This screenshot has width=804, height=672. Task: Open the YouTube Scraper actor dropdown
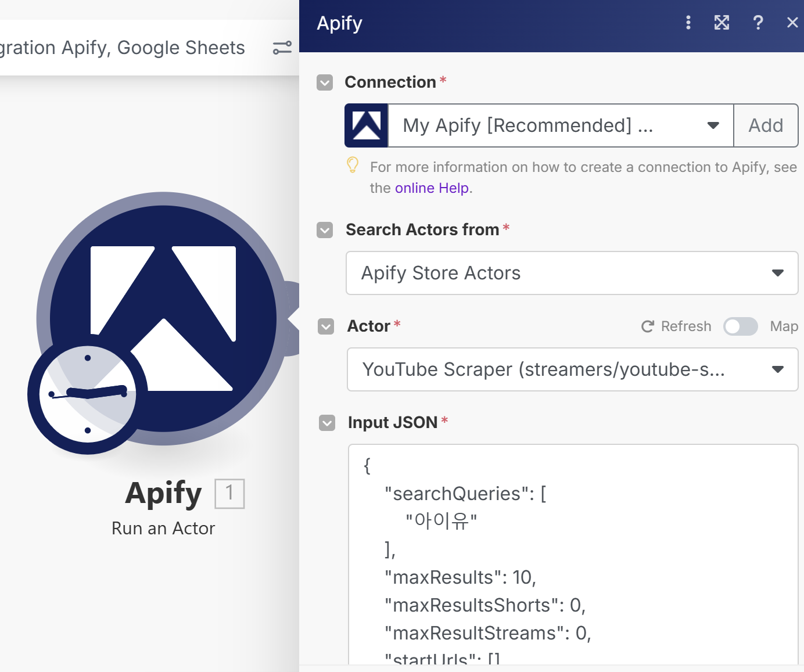point(573,369)
